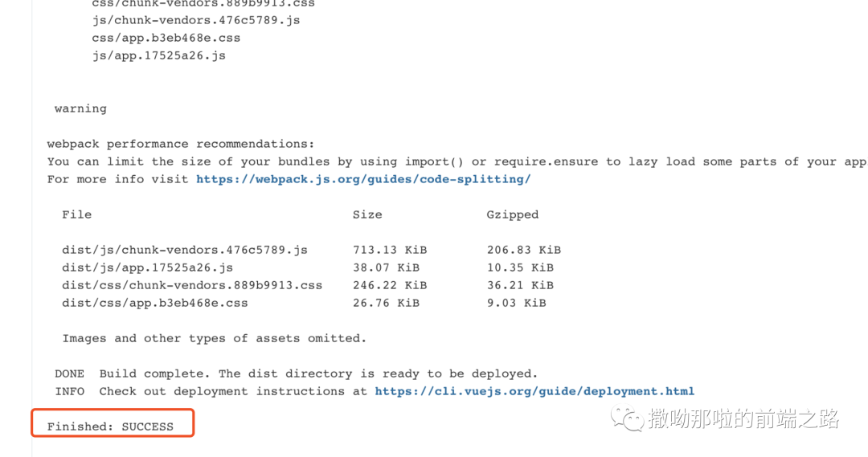868x457 pixels.
Task: Open the Vue CLI deployment guide link
Action: [x=534, y=391]
